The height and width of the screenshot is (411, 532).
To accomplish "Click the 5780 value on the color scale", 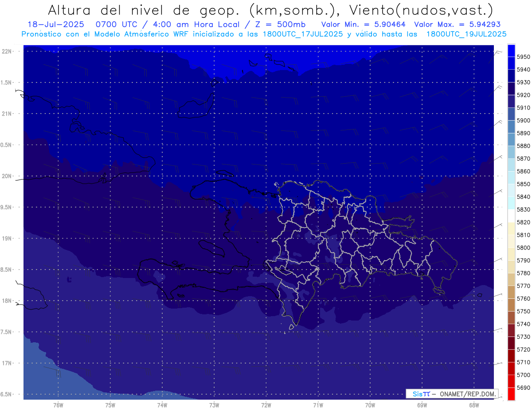I will point(524,273).
